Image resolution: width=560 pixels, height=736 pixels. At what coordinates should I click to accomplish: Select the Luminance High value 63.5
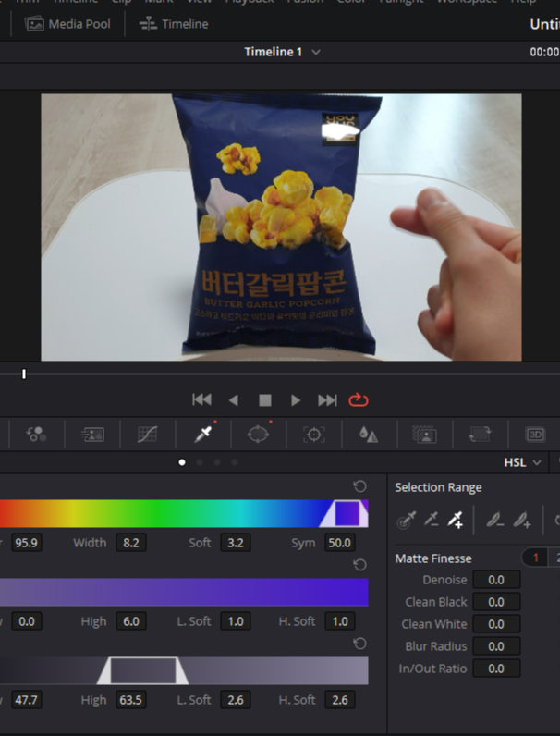click(x=131, y=700)
